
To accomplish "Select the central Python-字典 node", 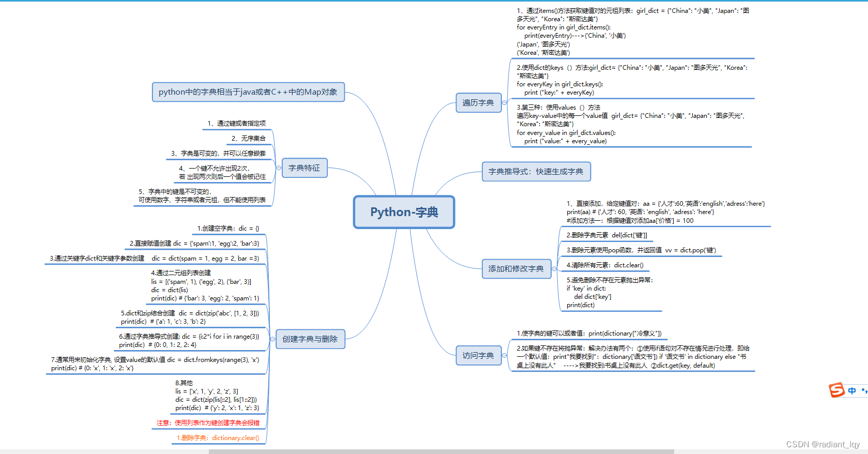I will (404, 212).
